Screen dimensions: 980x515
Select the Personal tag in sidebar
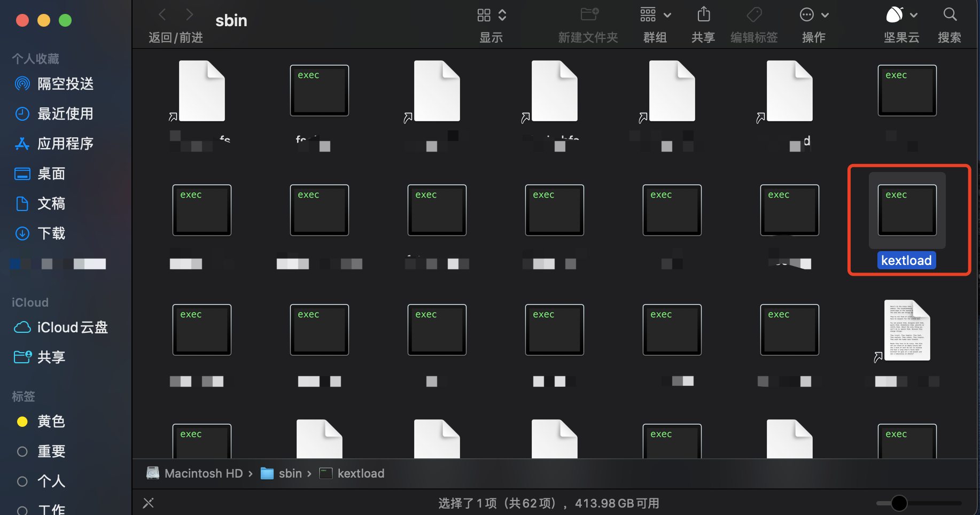click(51, 481)
